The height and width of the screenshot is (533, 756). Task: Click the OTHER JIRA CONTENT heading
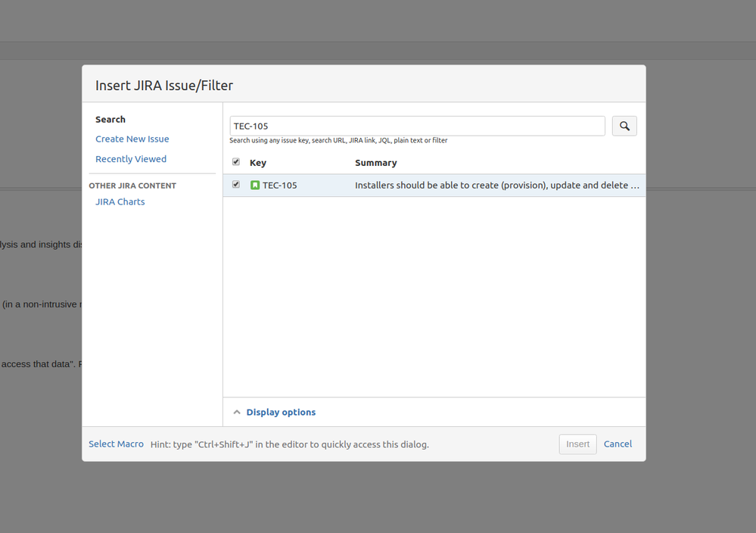pos(132,185)
